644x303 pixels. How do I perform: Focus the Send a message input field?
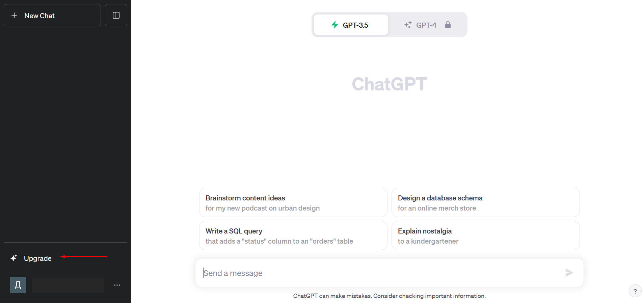[381, 273]
